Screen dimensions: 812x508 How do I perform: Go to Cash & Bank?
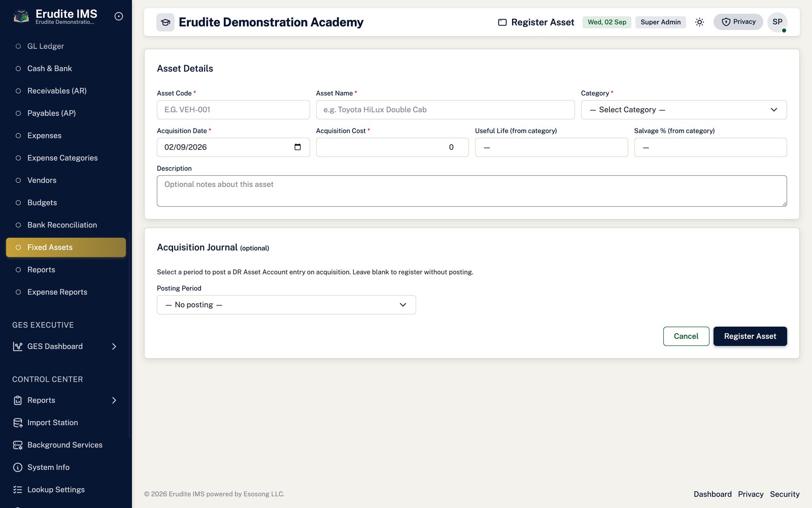click(x=66, y=69)
